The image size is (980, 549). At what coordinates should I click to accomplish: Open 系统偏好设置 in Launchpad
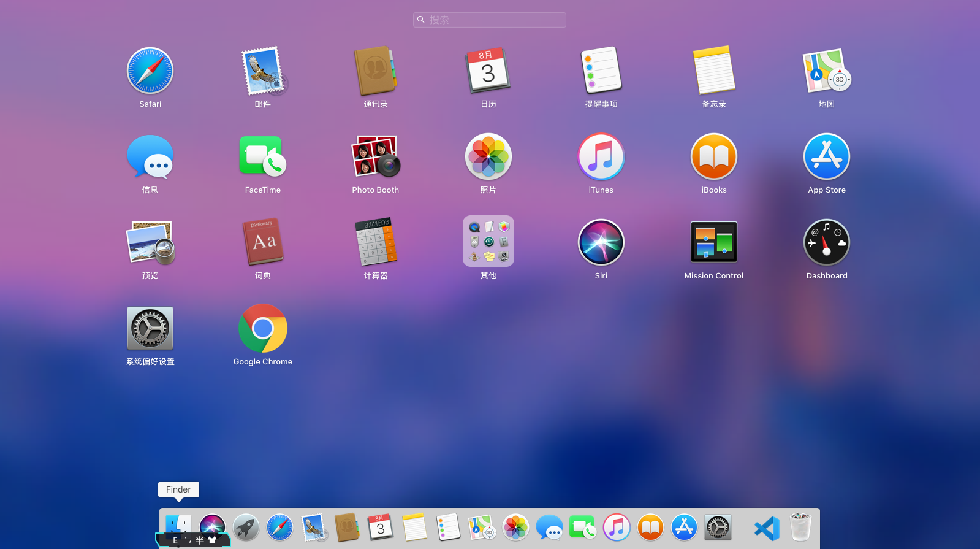pos(150,328)
